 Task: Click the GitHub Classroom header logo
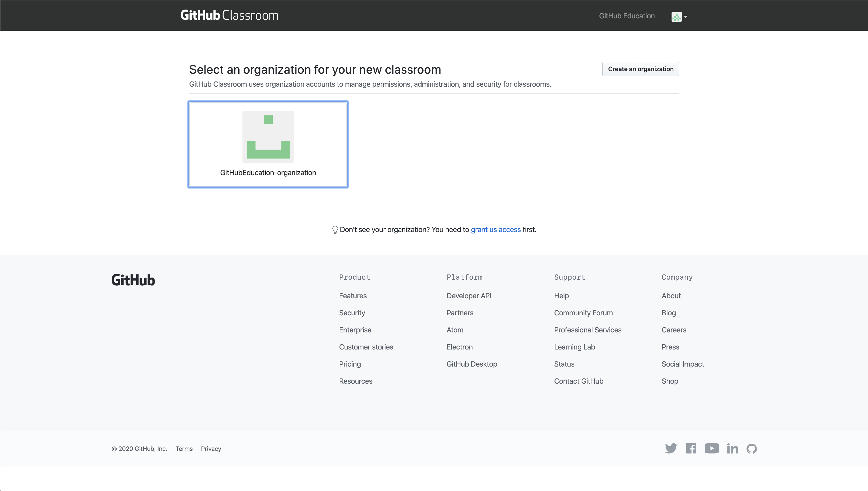(230, 15)
